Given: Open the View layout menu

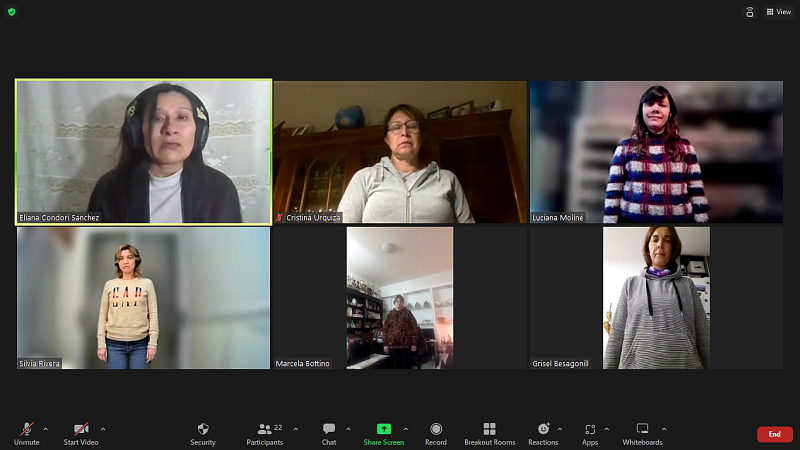Looking at the screenshot, I should point(778,12).
